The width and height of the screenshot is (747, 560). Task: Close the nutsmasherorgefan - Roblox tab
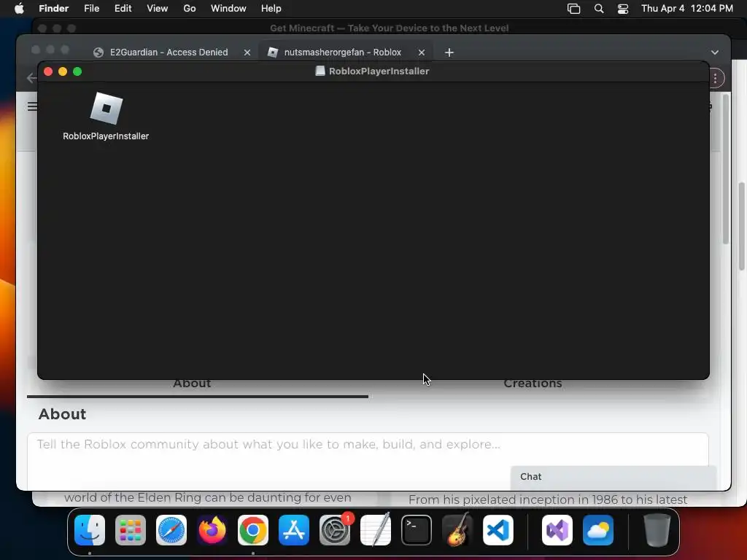click(422, 52)
